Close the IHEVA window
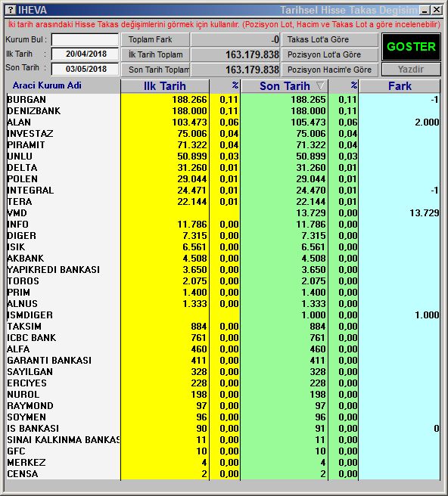Viewport: 448px width, 496px height. tap(437, 10)
